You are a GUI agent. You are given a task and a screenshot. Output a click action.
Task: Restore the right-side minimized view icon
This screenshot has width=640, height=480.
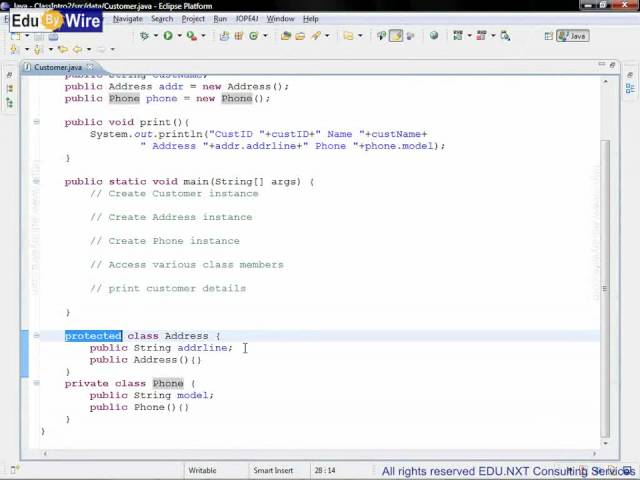(x=630, y=75)
